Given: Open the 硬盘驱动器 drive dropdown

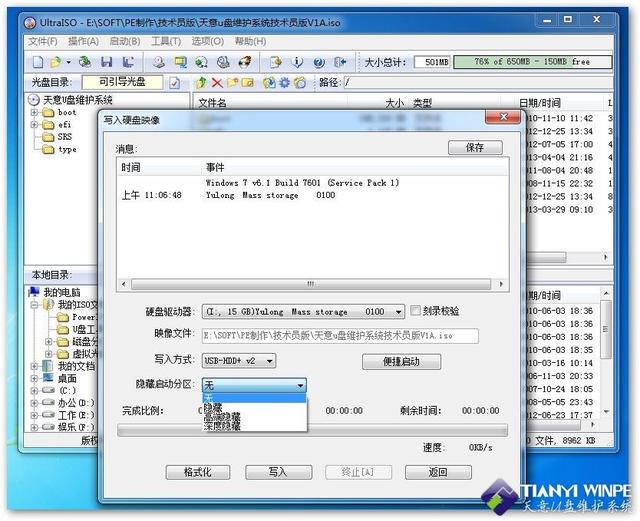Looking at the screenshot, I should coord(303,312).
